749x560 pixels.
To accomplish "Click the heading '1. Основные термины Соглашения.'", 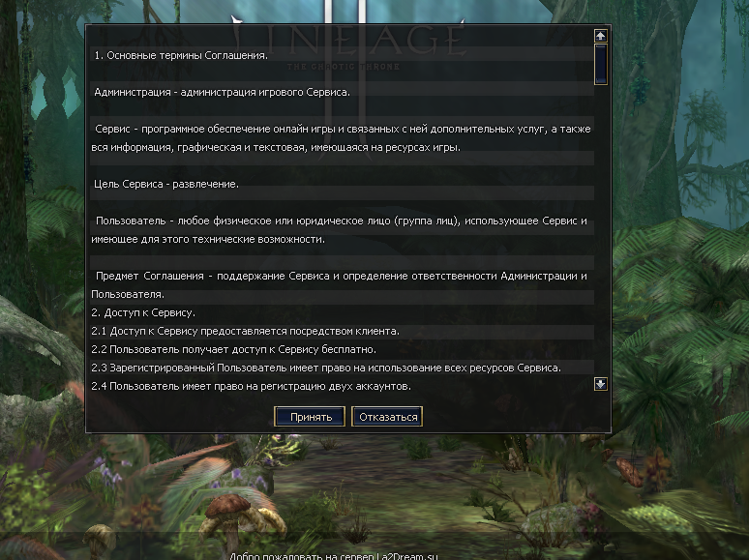I will [181, 55].
